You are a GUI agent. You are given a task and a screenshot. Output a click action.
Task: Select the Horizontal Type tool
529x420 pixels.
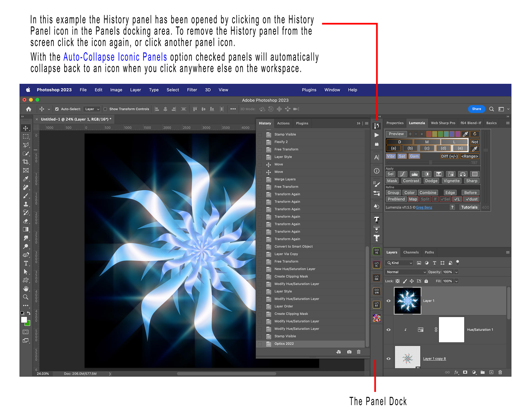click(26, 263)
